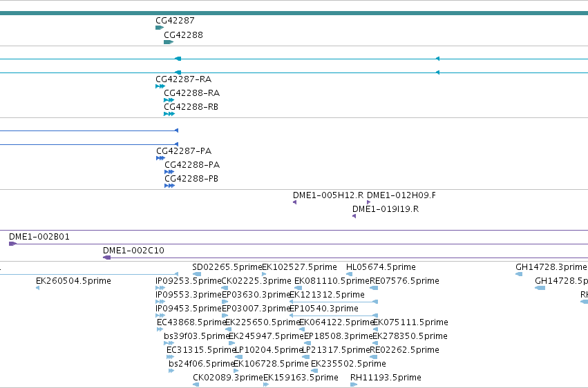Click the EK102527.5prime EST label

coord(299,267)
